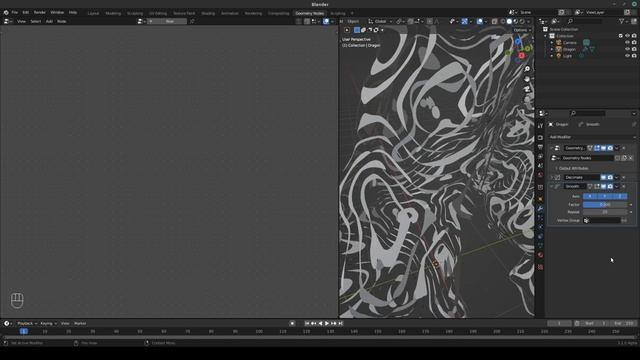
Task: Open the Global transform orientation dropdown
Action: point(380,21)
